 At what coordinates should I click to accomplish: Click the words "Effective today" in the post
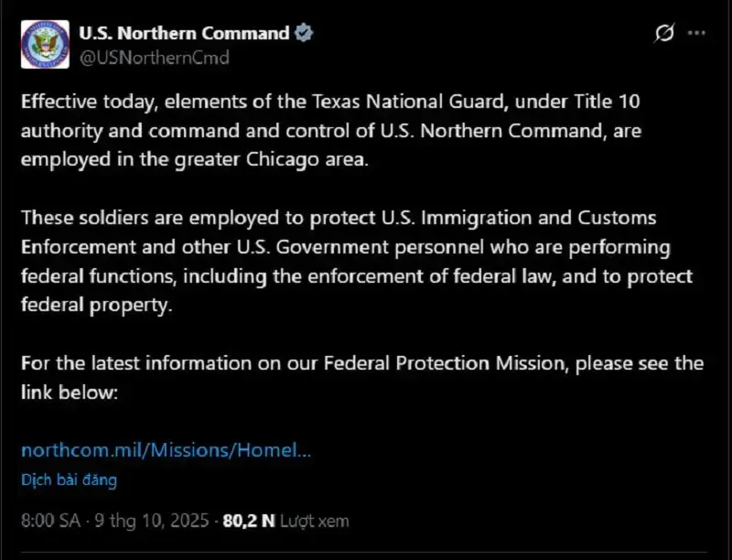pos(76,101)
